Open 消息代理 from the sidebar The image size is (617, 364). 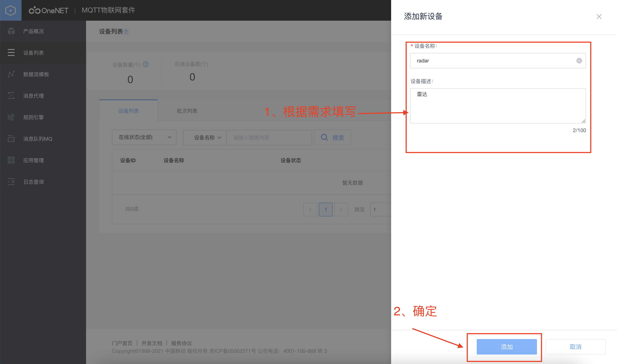click(33, 96)
